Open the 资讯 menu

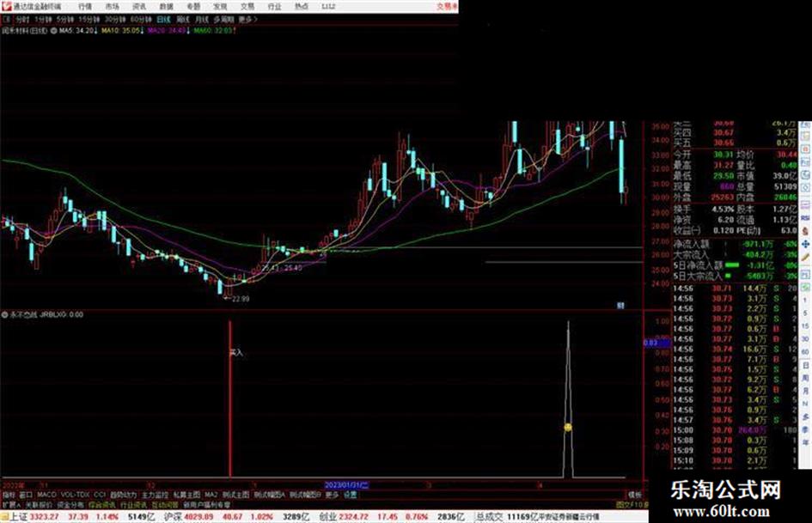pos(139,6)
